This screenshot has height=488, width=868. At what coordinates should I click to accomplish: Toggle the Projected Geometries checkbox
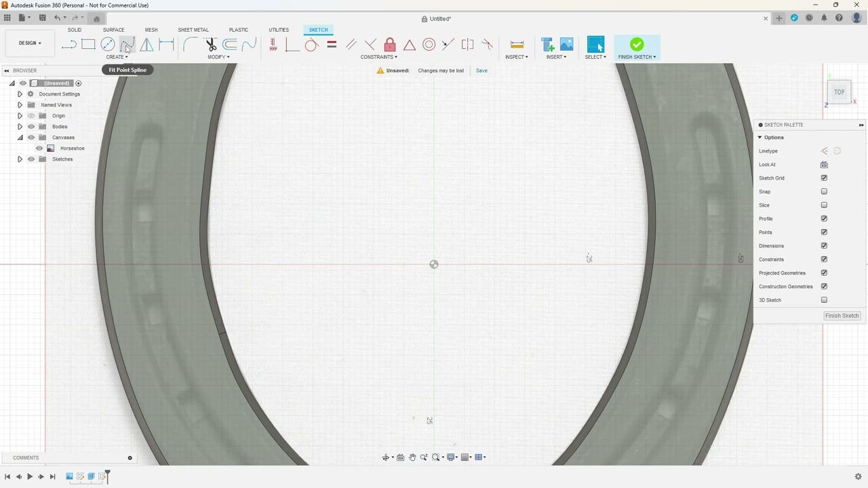point(824,273)
